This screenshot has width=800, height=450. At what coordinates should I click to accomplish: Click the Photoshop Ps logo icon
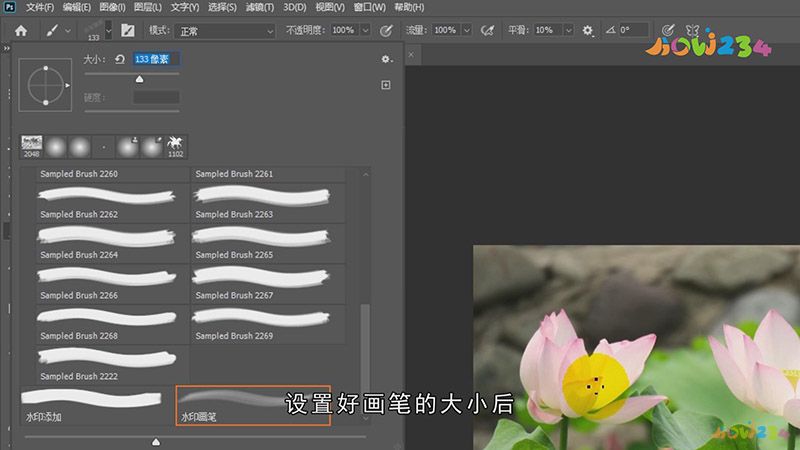tap(9, 7)
